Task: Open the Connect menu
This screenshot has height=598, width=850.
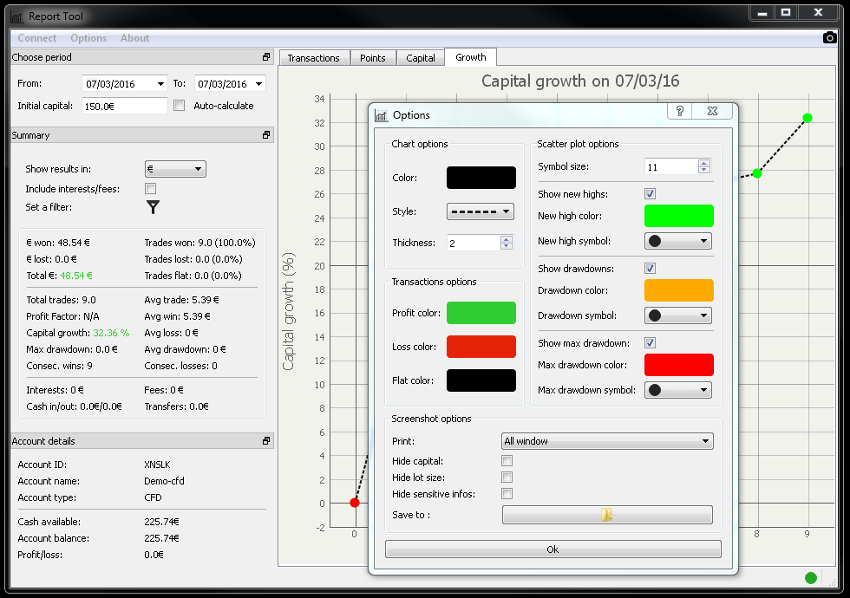Action: [37, 38]
